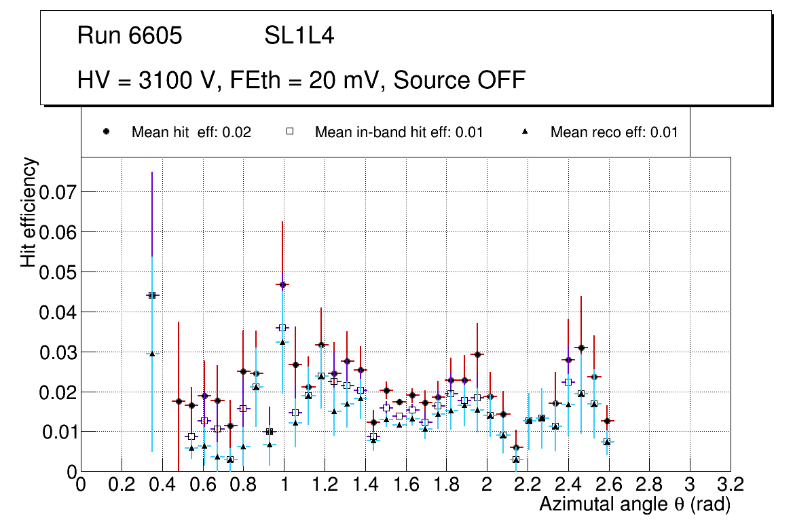Select the "Mean in-band hit eff: 0.01" label
This screenshot has height=524, width=812.
399,132
